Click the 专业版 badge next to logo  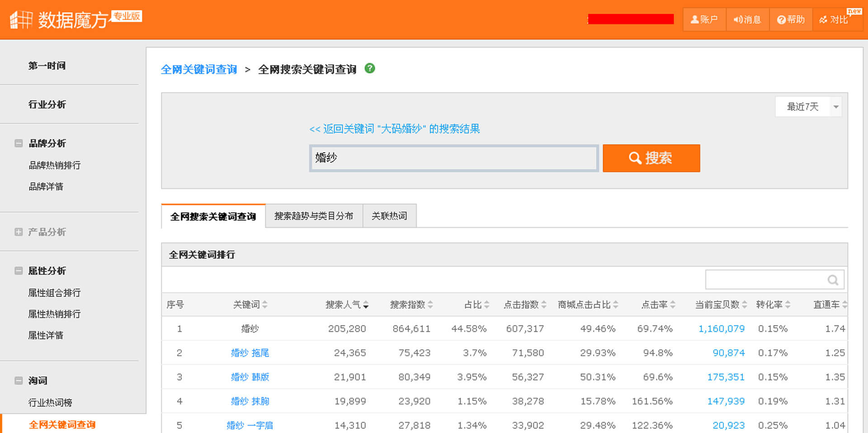127,16
